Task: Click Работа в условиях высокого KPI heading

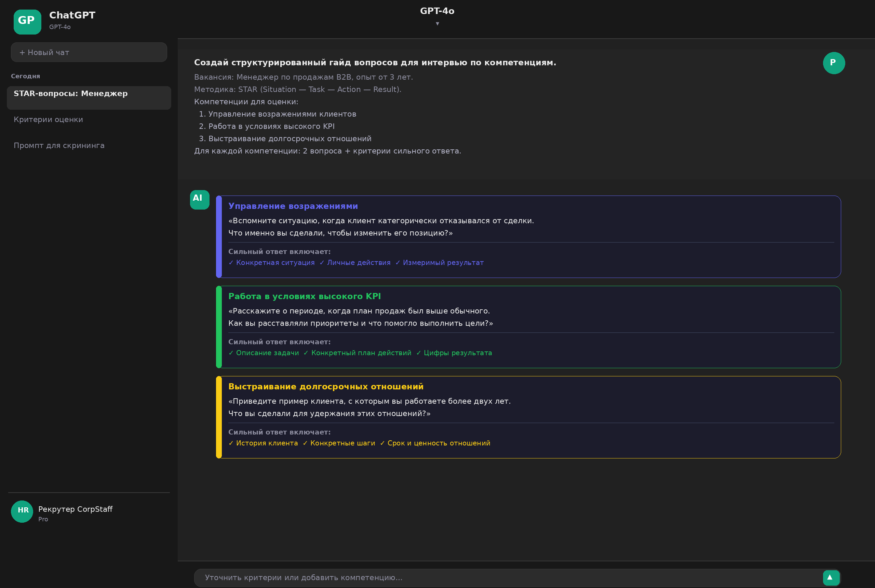Action: click(305, 296)
